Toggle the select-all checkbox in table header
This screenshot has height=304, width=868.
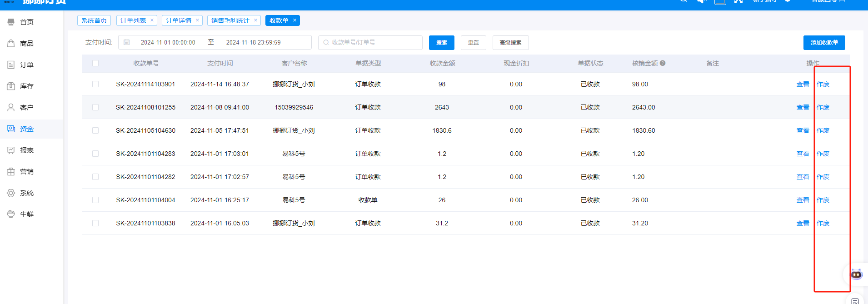point(95,63)
